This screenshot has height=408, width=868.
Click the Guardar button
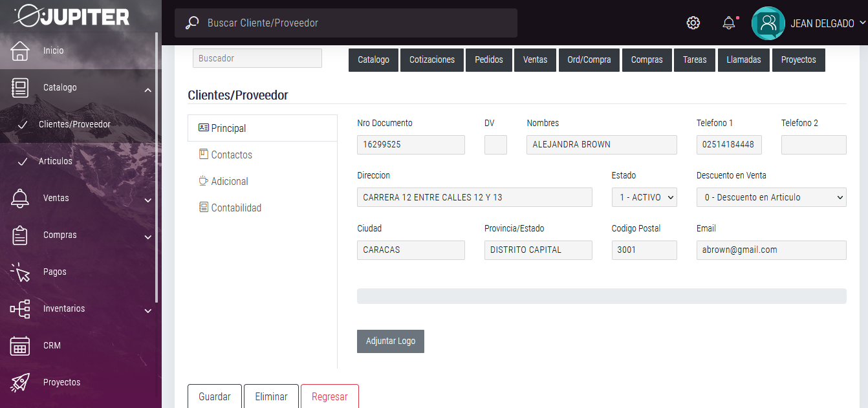[x=215, y=396]
